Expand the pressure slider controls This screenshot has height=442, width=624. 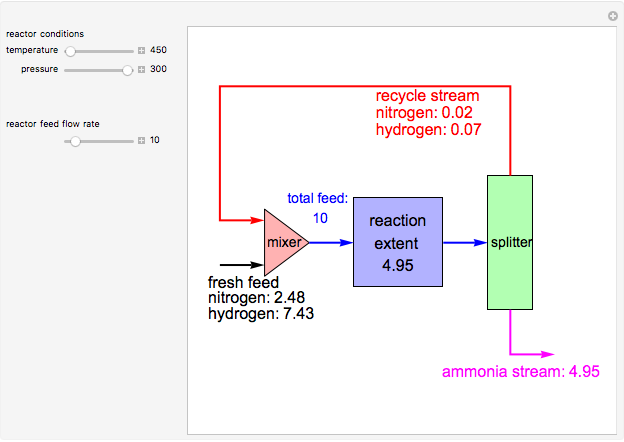coord(141,70)
